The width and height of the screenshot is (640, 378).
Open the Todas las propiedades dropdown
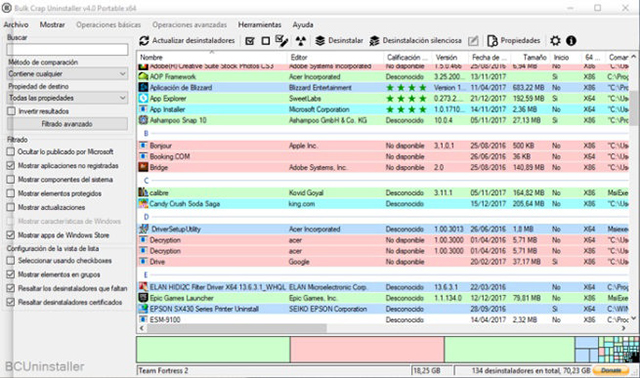point(67,98)
